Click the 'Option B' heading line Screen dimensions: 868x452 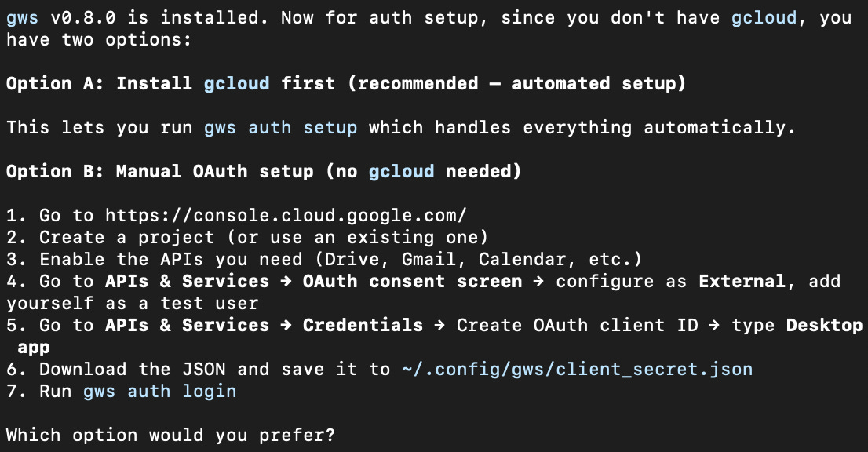point(264,172)
